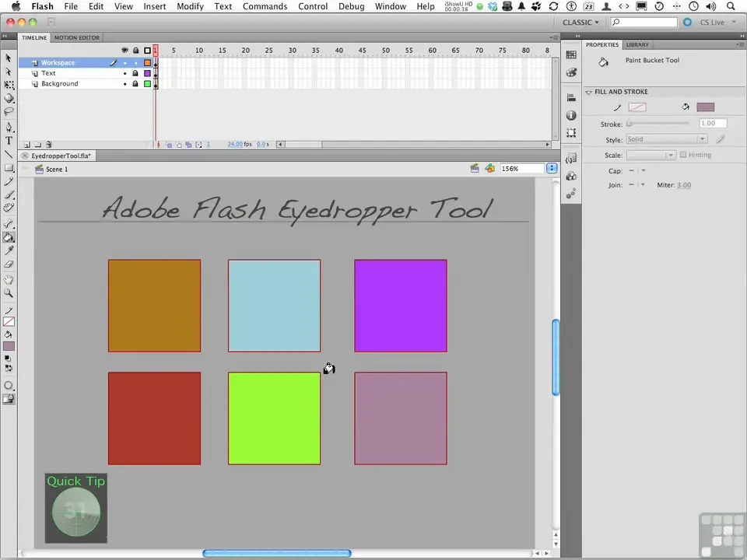Select the Hand tool
The image size is (747, 560).
coord(9,279)
